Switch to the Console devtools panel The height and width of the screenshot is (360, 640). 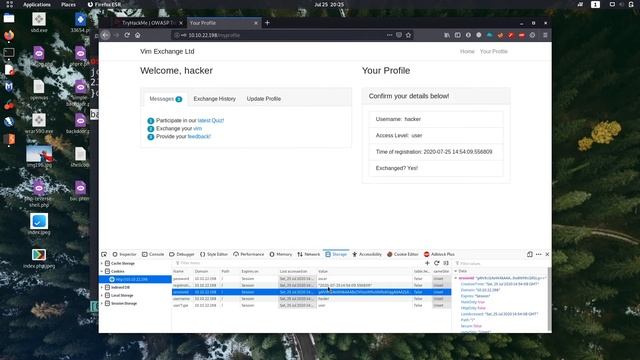pyautogui.click(x=153, y=254)
